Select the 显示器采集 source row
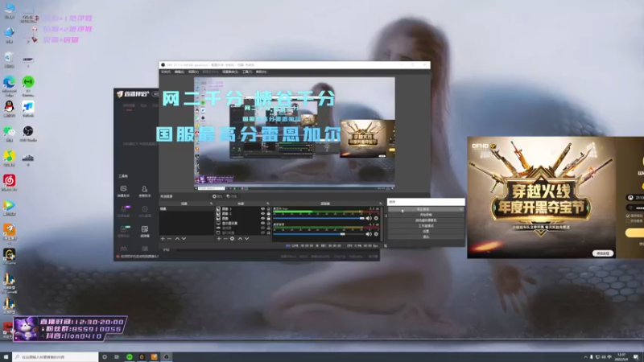644x362 pixels. point(242,224)
